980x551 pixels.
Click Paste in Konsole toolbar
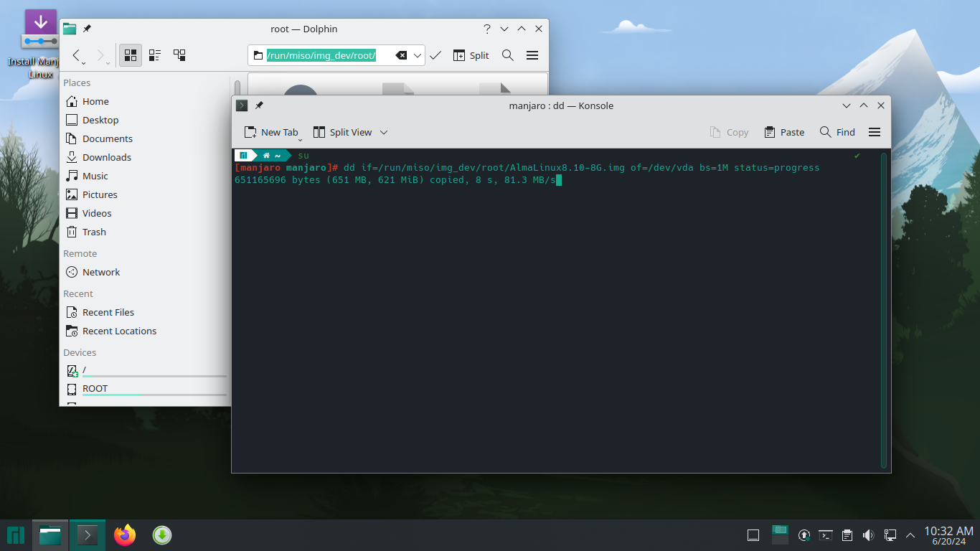coord(784,132)
